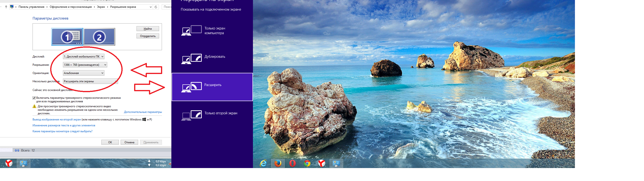Expand the Разрешение 1366 × 768 dropdown
The height and width of the screenshot is (181, 644).
pyautogui.click(x=85, y=65)
